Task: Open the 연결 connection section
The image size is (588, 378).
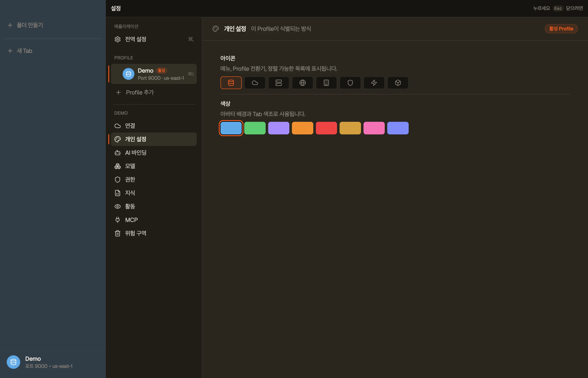Action: (154, 126)
